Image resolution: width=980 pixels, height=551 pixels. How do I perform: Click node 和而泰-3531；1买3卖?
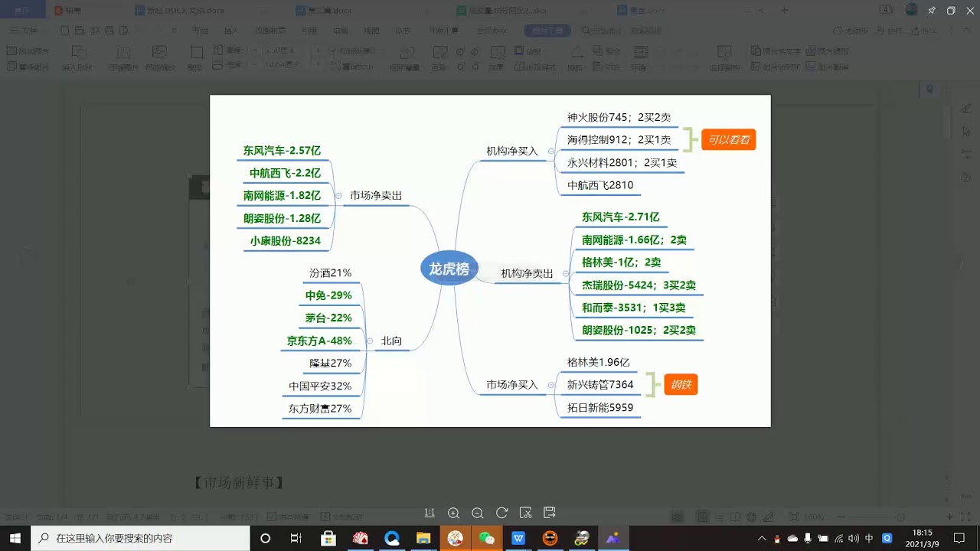tap(633, 308)
